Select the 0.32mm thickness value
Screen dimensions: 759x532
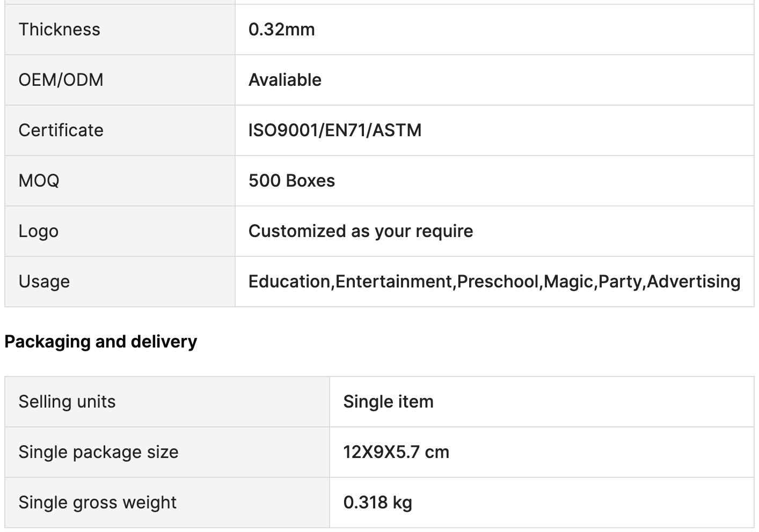[x=281, y=29]
